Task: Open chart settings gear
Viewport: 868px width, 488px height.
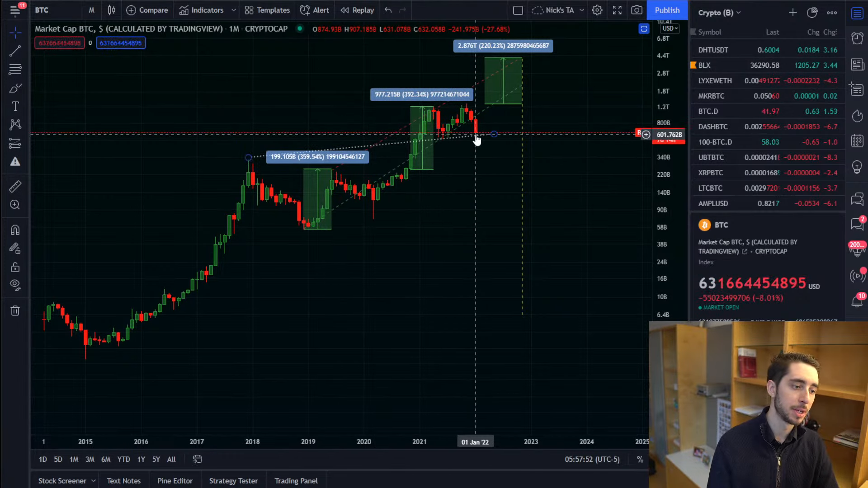Action: point(597,10)
